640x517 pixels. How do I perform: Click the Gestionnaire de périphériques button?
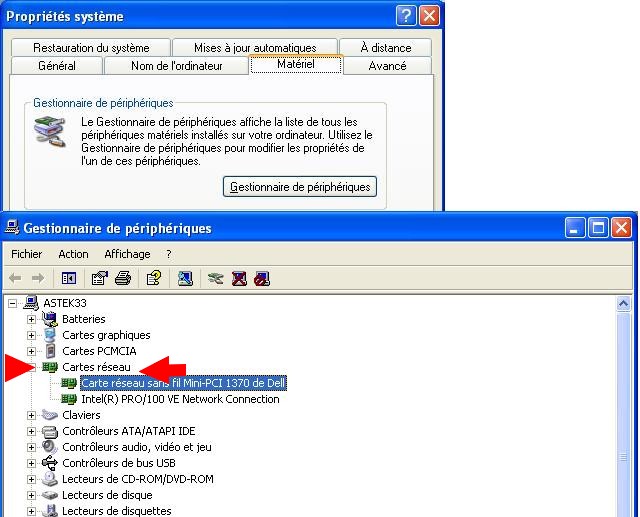click(x=300, y=187)
